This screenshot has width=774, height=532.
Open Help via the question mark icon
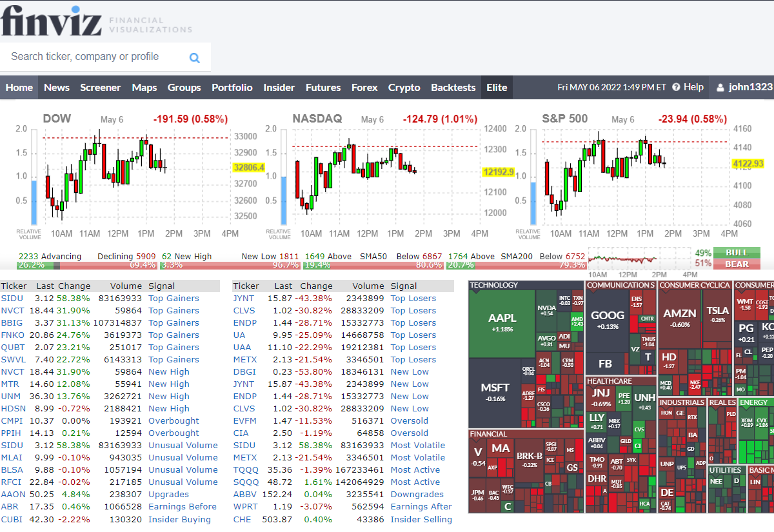pos(676,87)
